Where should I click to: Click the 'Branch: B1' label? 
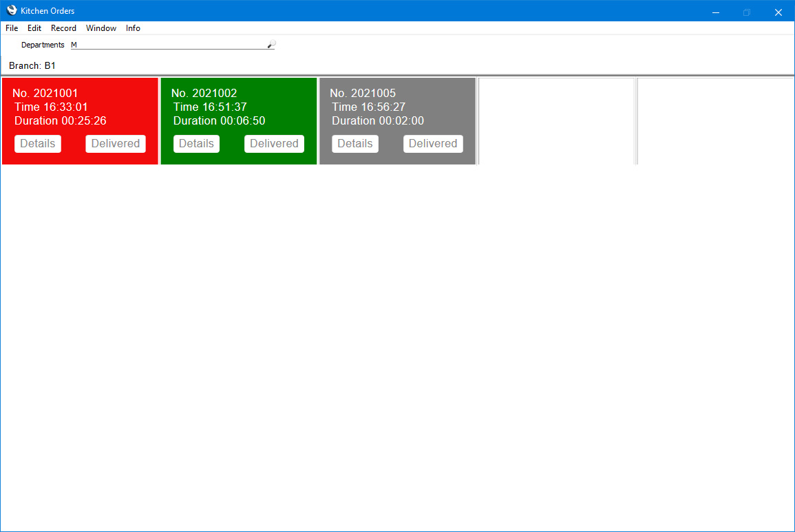point(32,65)
